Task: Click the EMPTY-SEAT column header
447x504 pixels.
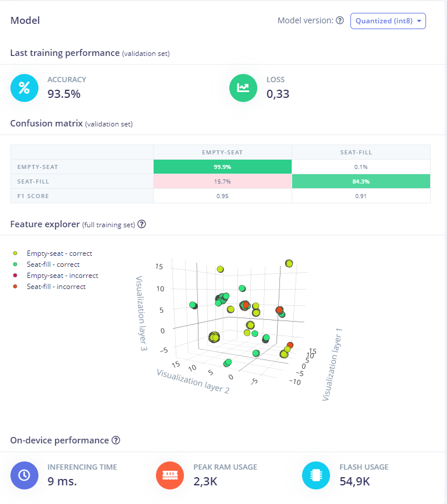Action: (222, 152)
